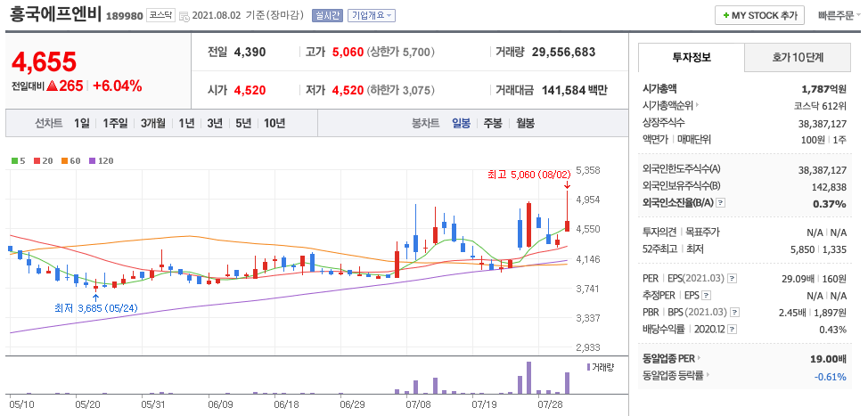Click the 거래대금 value 141,584 백만
Viewport: 868px width, 416px height.
(574, 90)
